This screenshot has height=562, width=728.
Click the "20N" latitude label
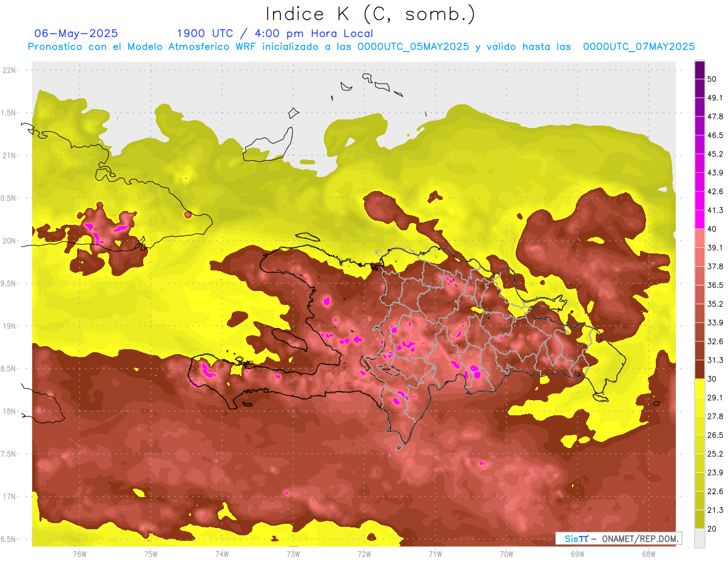9,241
